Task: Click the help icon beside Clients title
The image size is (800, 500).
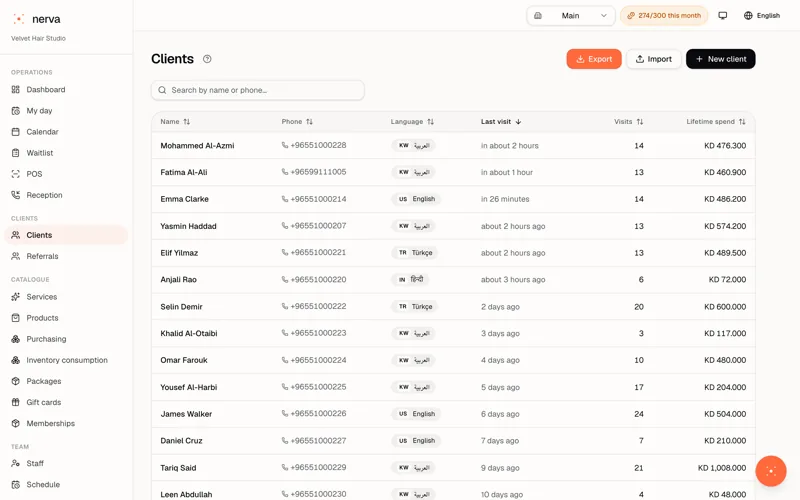Action: (207, 59)
